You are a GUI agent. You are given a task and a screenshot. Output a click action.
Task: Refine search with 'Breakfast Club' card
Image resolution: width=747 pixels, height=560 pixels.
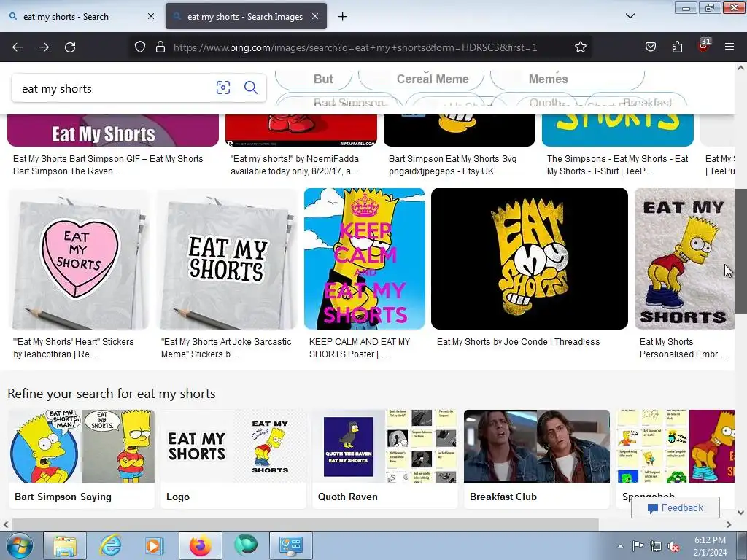click(x=537, y=459)
